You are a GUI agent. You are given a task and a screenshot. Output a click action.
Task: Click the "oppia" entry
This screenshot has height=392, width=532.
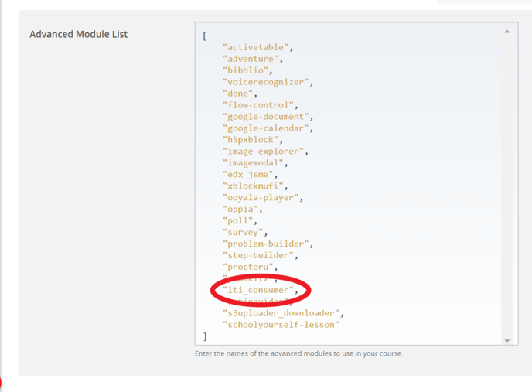tap(240, 209)
